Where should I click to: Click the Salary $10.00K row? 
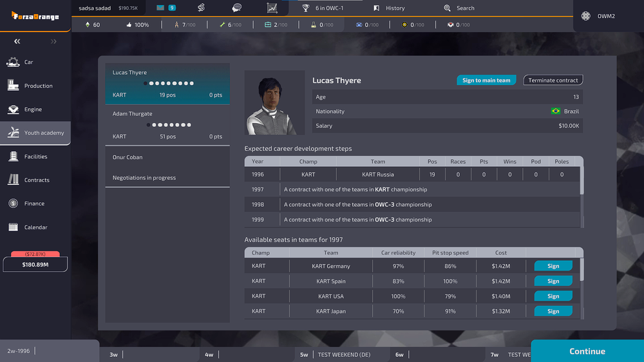pyautogui.click(x=448, y=126)
